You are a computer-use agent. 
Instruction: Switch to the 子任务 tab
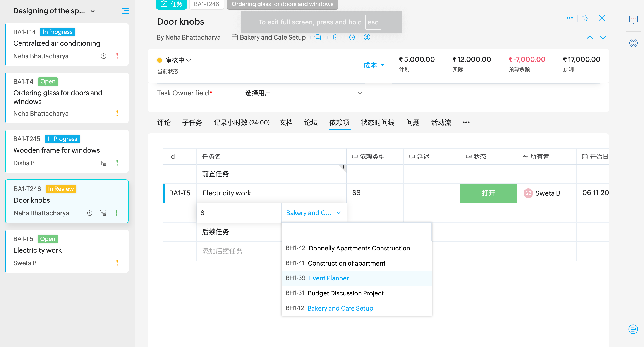(x=192, y=123)
